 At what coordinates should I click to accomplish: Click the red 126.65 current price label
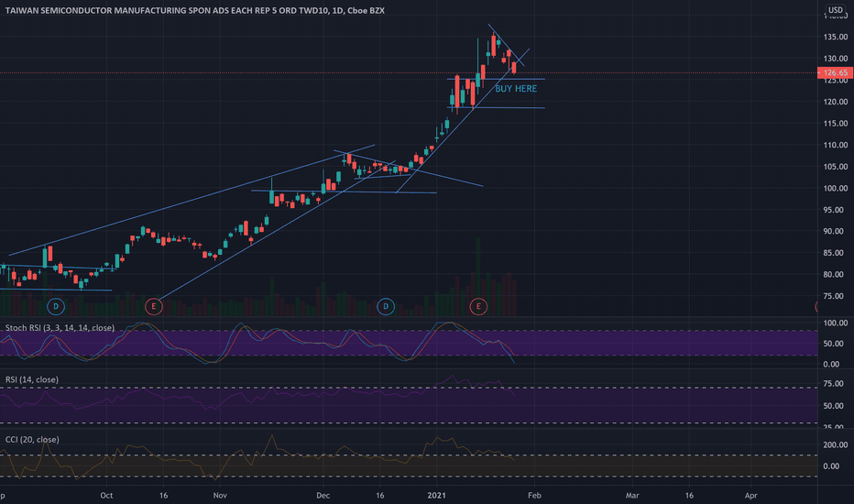pyautogui.click(x=835, y=72)
